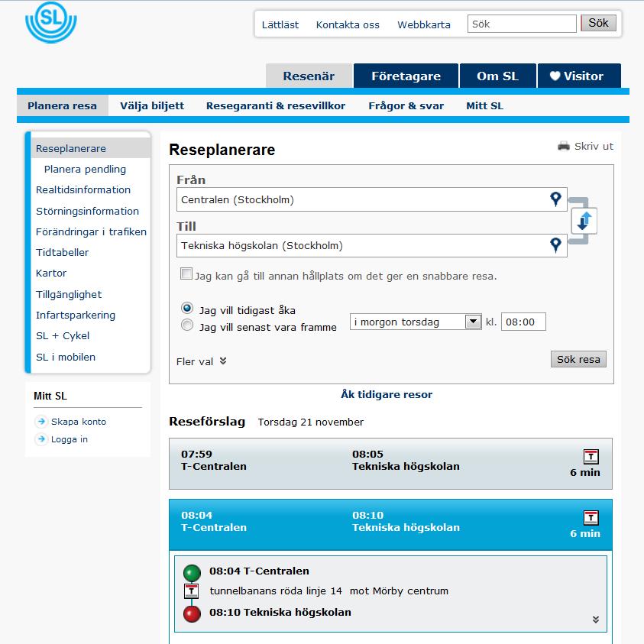Select 'Planera resa' in the submenu
The image size is (644, 644).
point(63,105)
